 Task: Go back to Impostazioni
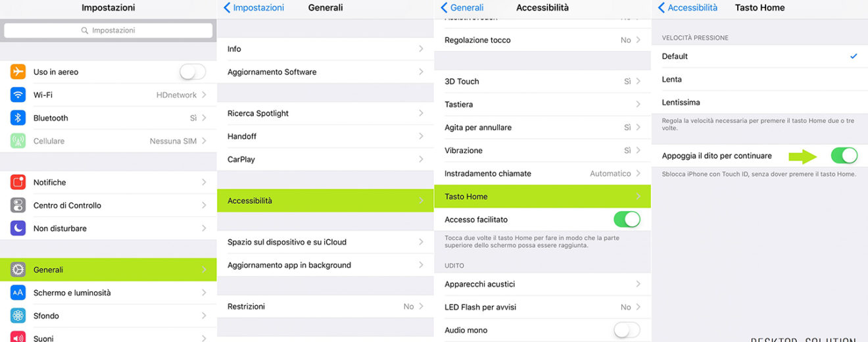coord(254,8)
